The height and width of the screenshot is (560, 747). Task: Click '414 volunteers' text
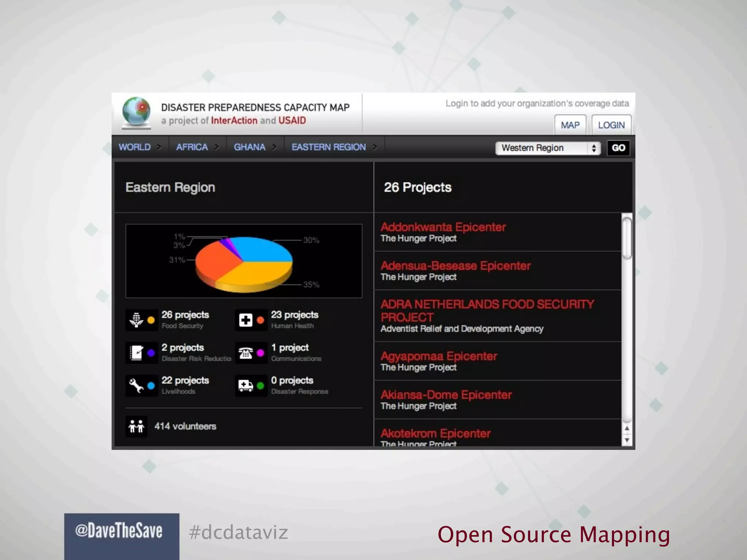click(185, 426)
